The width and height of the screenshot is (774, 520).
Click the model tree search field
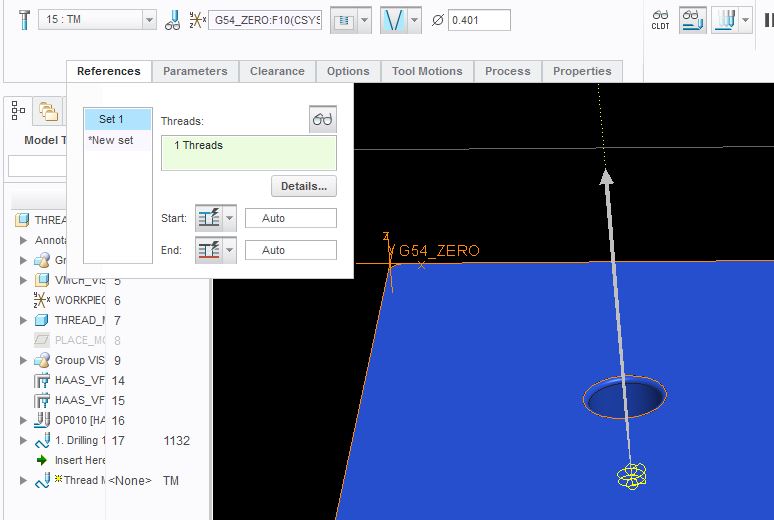point(37,166)
